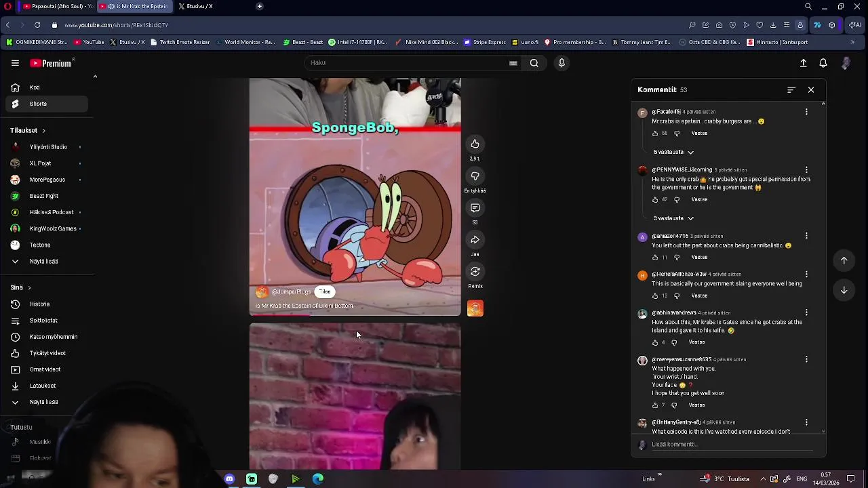
Task: Like the @amazon4716 comment
Action: click(x=655, y=258)
